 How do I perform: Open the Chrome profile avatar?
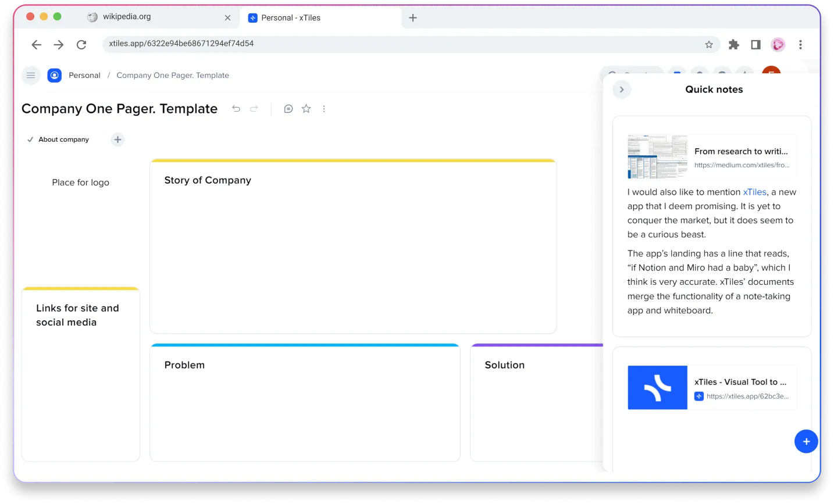click(778, 45)
